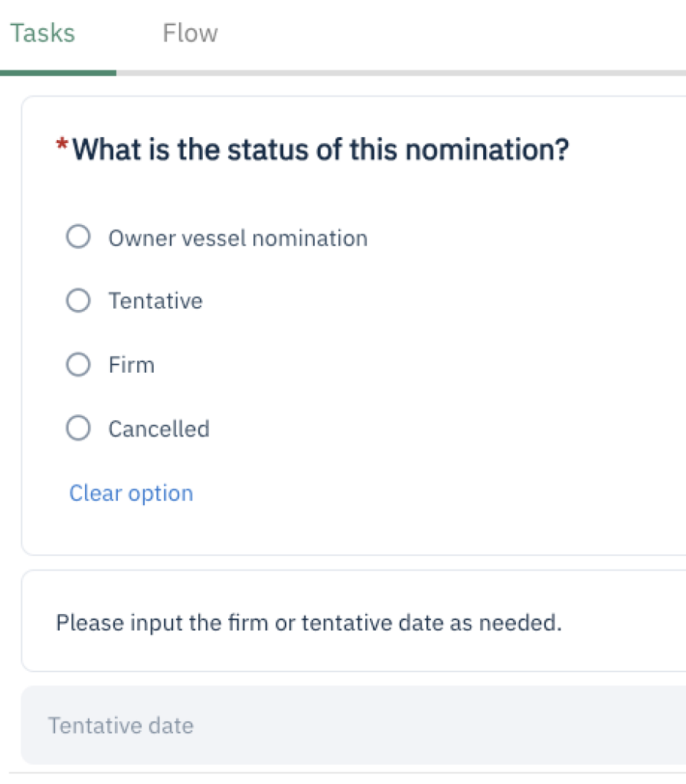Screen dimensions: 686x784
Task: Click the 'Tentative date' placeholder text
Action: (x=121, y=726)
